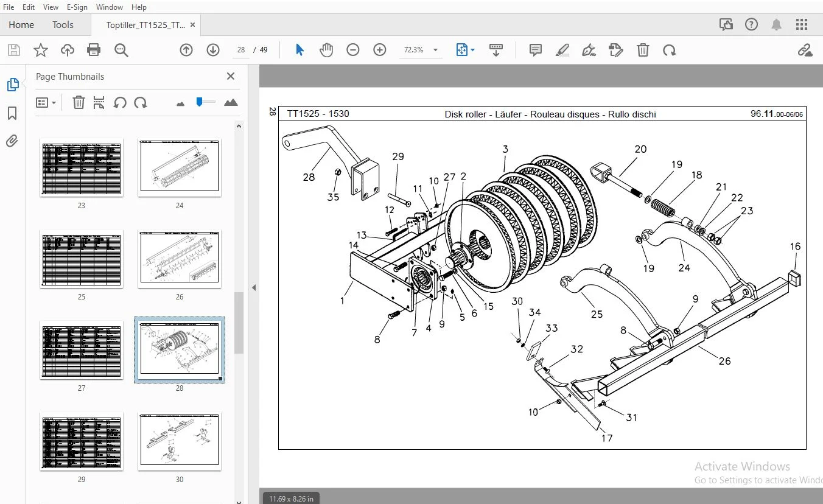823x504 pixels.
Task: Select page 23 thumbnail
Action: (x=82, y=167)
